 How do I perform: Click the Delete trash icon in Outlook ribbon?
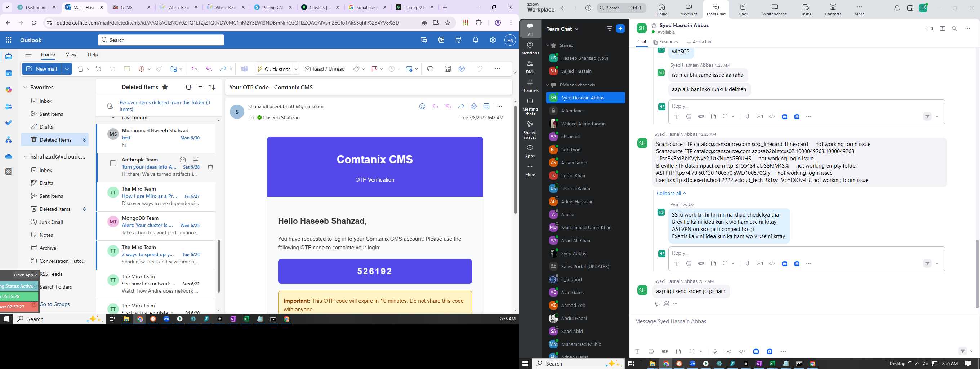pos(81,69)
